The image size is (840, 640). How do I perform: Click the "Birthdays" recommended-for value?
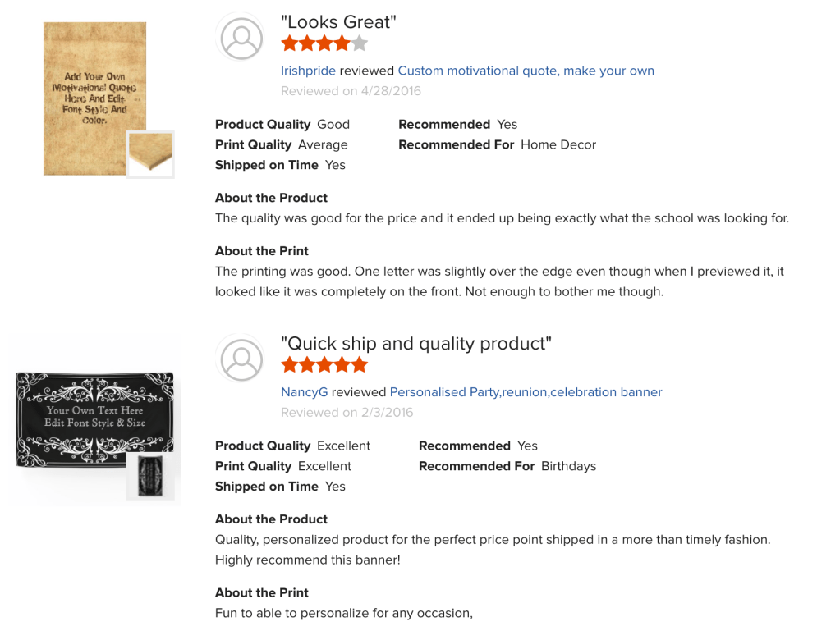(568, 466)
